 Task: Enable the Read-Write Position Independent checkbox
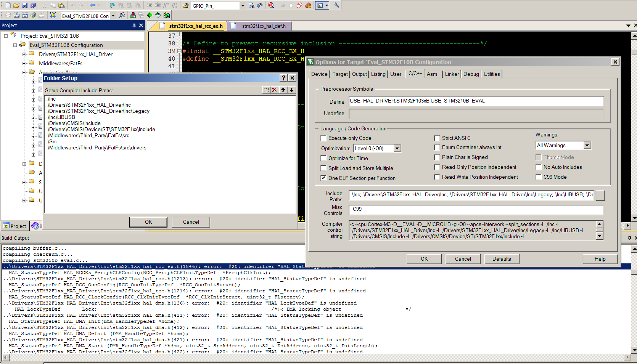[437, 177]
